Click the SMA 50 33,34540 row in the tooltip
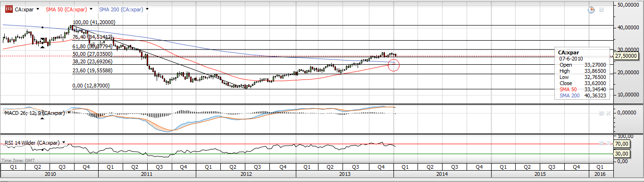644x182 pixels. click(583, 89)
